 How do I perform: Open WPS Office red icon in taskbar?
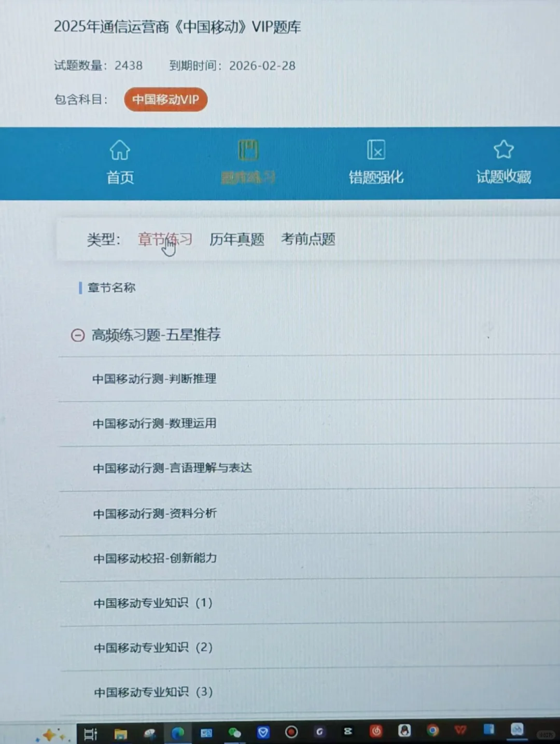460,730
